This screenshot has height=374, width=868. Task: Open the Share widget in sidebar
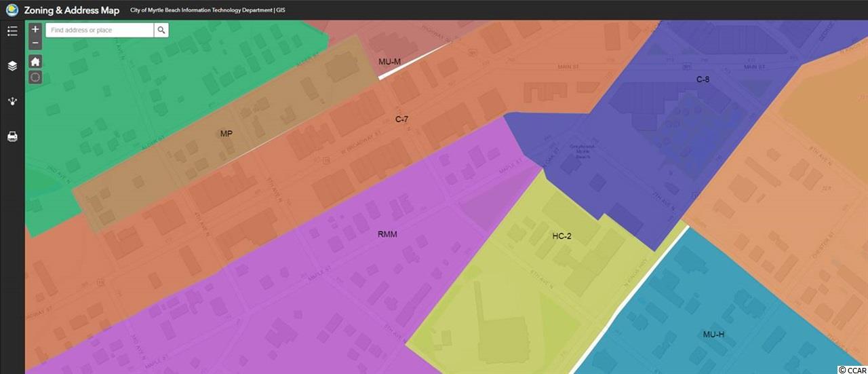click(x=12, y=101)
